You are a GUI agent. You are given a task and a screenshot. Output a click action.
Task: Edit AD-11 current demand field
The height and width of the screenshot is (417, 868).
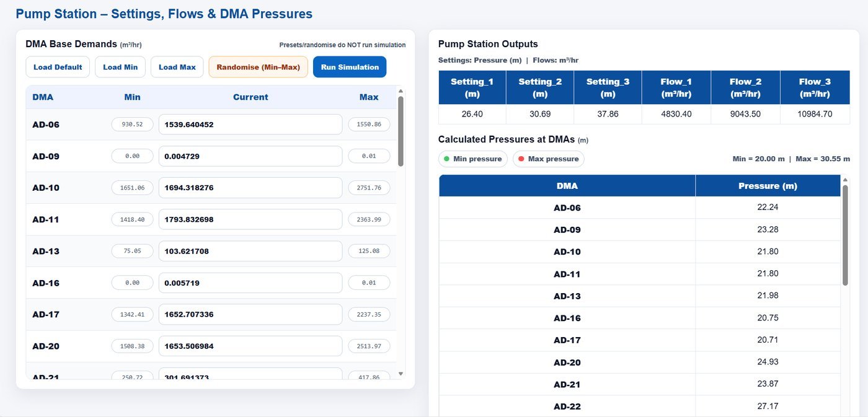(x=250, y=219)
